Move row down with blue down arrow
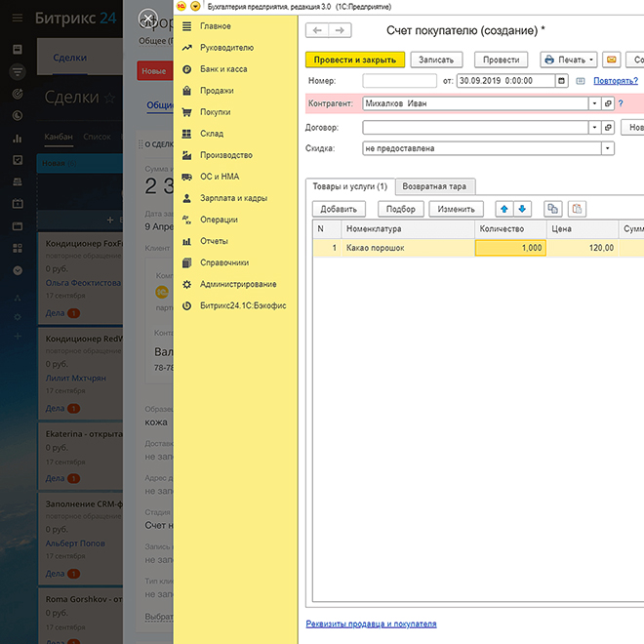The width and height of the screenshot is (644, 644). (x=522, y=209)
